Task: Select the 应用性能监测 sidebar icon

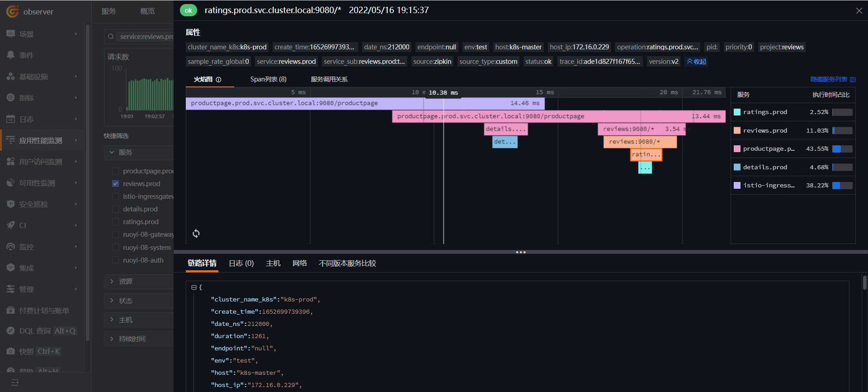Action: (10, 140)
